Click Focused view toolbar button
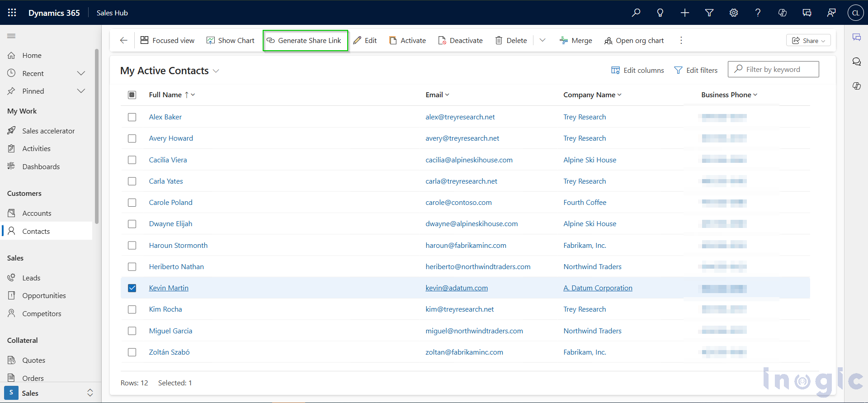 point(167,40)
